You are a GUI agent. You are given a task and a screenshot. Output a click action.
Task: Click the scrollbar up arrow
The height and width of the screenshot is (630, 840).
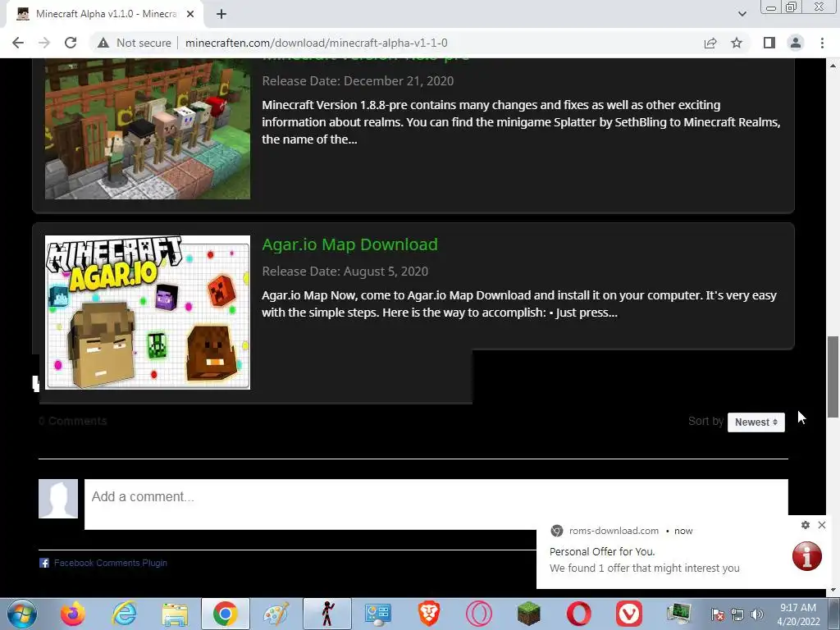833,66
